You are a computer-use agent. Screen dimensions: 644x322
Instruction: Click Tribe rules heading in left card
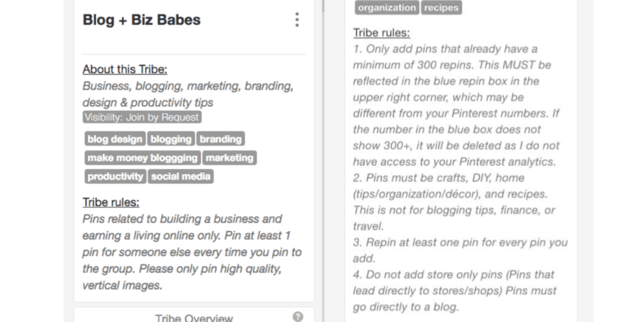point(111,202)
